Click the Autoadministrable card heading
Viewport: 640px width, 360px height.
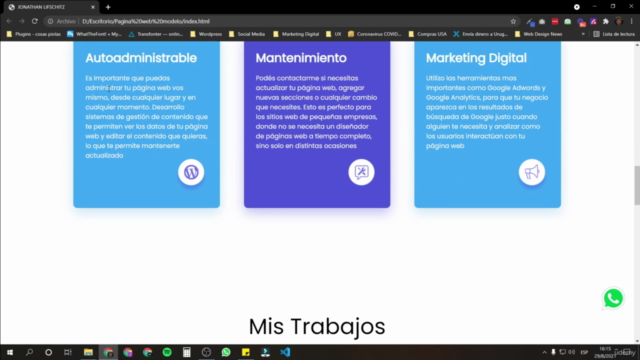[x=141, y=58]
